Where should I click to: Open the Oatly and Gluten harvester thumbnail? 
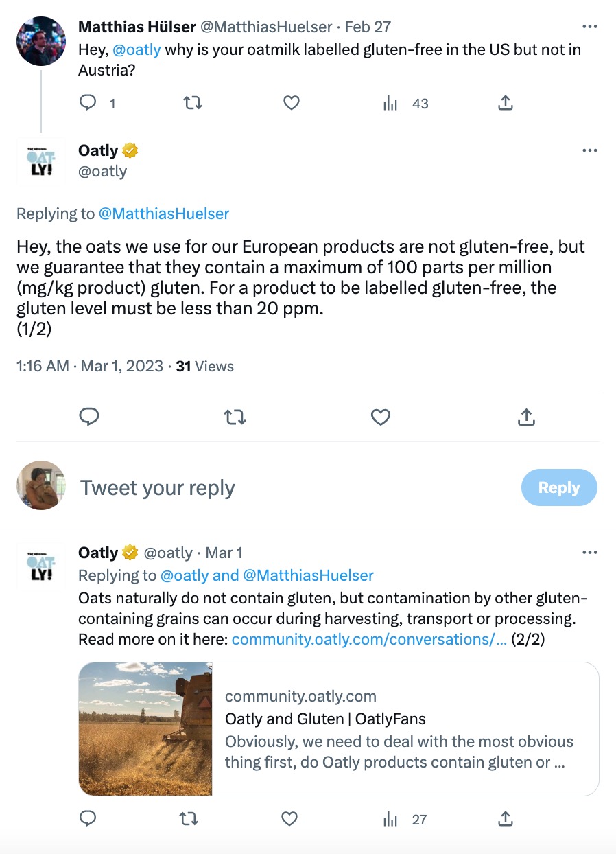pos(145,728)
